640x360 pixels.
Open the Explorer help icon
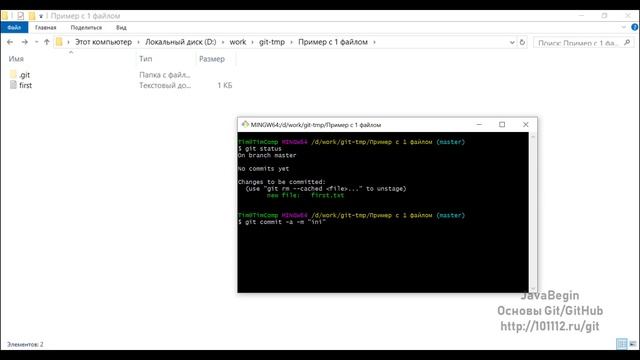[x=635, y=27]
